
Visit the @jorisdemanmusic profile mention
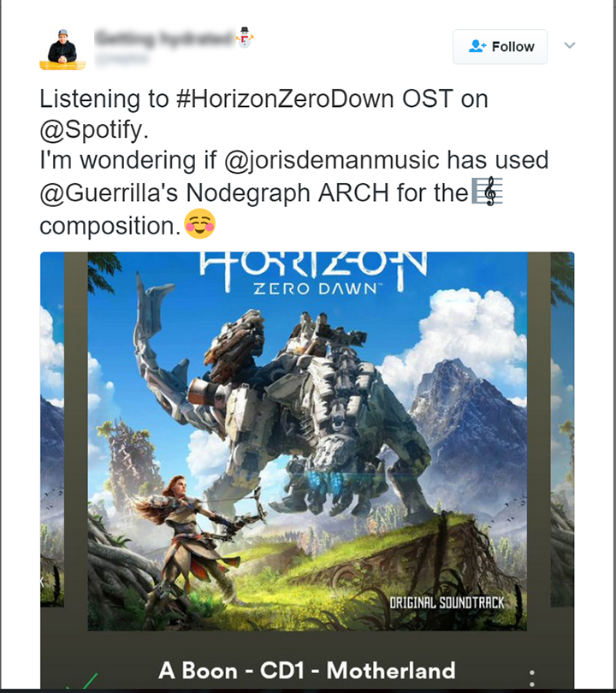click(x=332, y=161)
